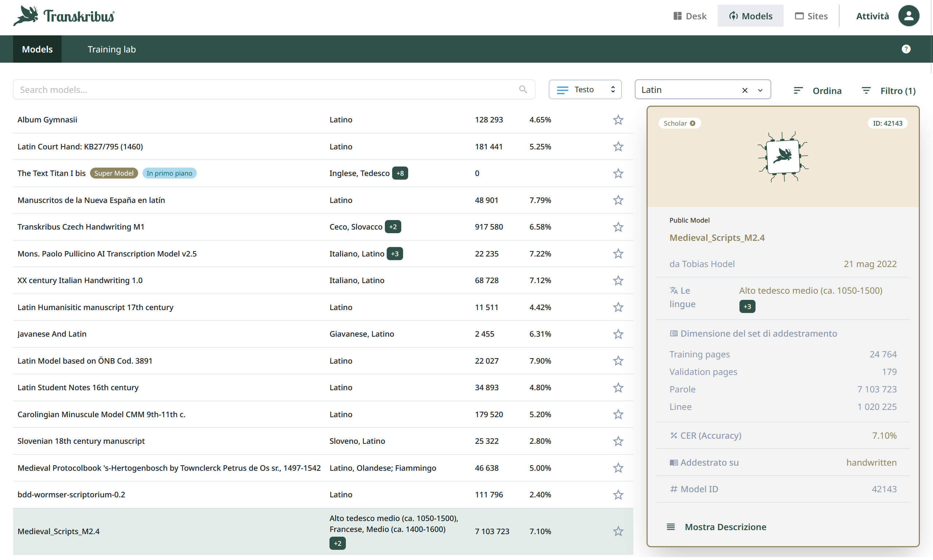The width and height of the screenshot is (933, 560).
Task: Click the Scholar badge info icon
Action: pos(692,124)
